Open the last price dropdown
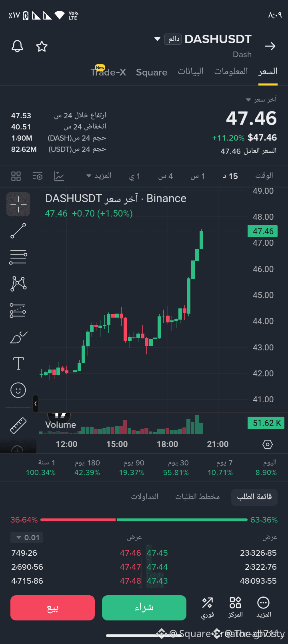The width and height of the screenshot is (288, 644). pyautogui.click(x=261, y=99)
